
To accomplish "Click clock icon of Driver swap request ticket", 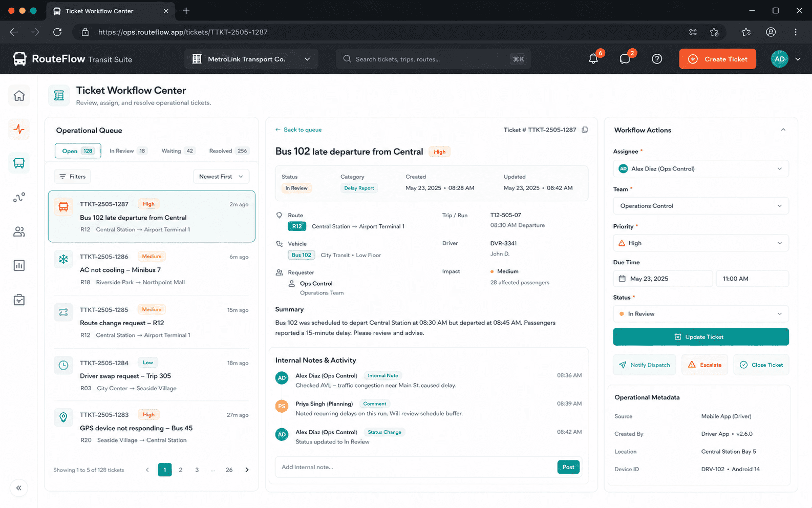I will [x=63, y=365].
